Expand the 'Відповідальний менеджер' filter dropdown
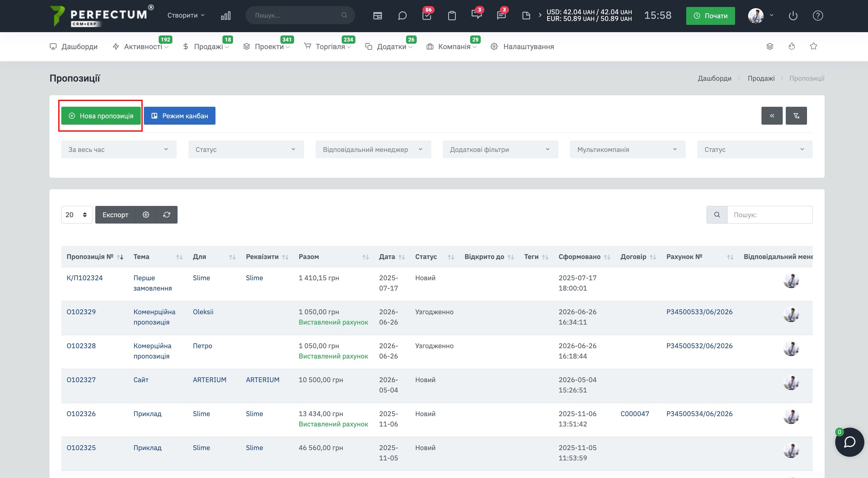Viewport: 868px width, 478px height. point(373,150)
